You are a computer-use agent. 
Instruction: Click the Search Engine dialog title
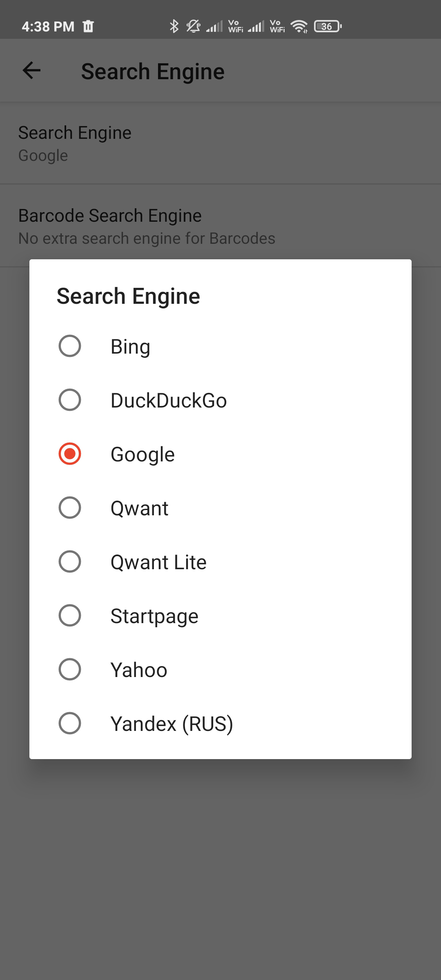tap(128, 296)
